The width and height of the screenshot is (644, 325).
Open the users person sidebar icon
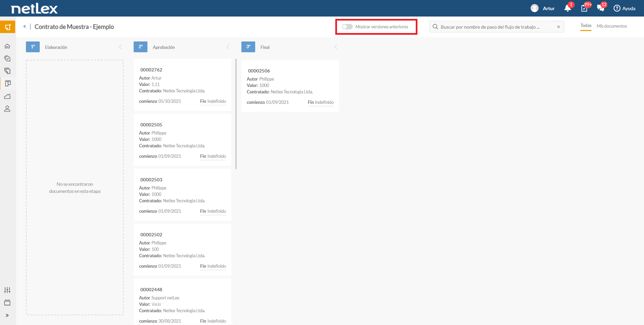point(7,109)
